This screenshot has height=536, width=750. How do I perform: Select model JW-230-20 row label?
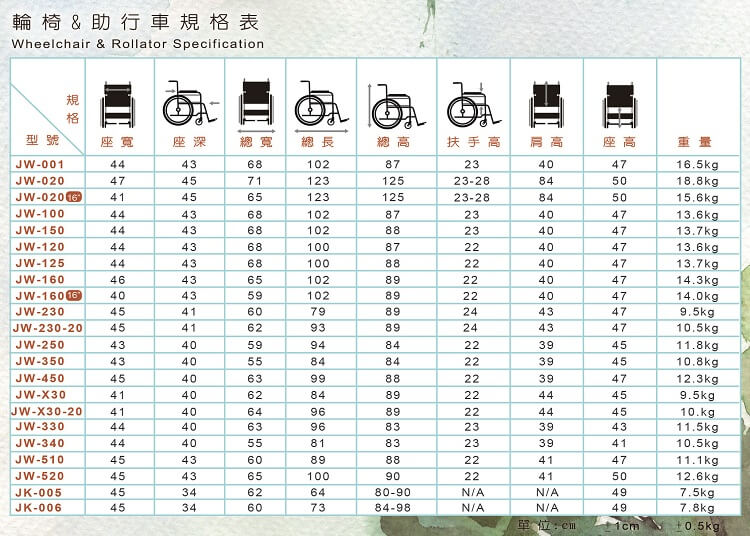click(48, 328)
